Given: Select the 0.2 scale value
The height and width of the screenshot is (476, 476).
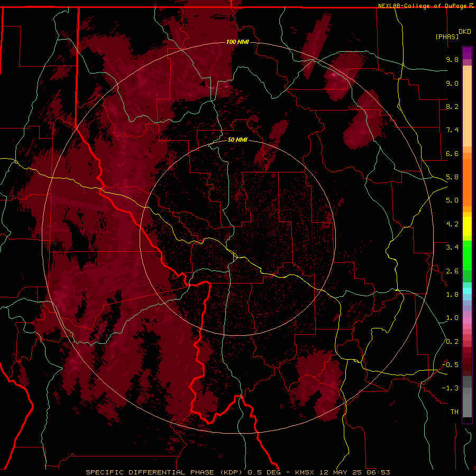Looking at the screenshot, I should [452, 342].
